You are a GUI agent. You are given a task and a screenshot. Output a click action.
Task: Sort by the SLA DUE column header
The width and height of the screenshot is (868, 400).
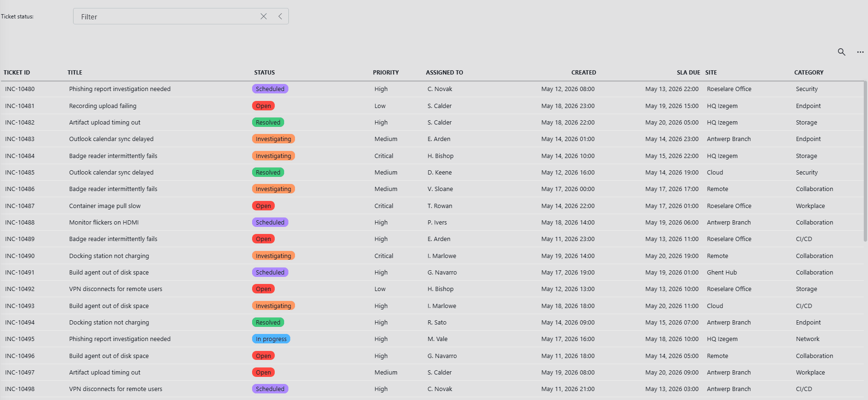[x=688, y=73]
